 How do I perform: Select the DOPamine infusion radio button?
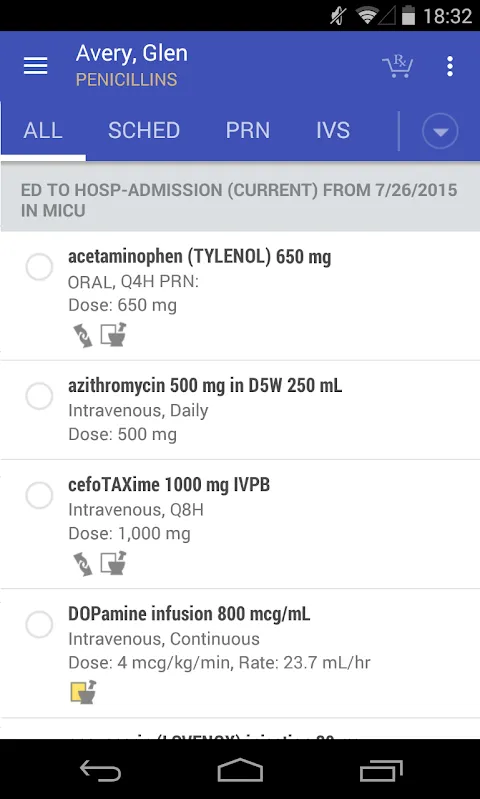click(x=39, y=624)
